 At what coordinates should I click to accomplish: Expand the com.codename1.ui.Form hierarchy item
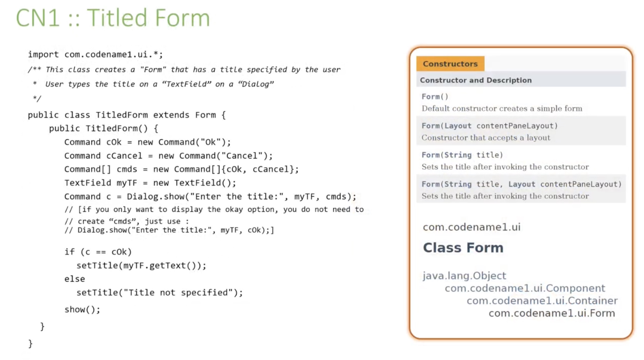click(552, 313)
